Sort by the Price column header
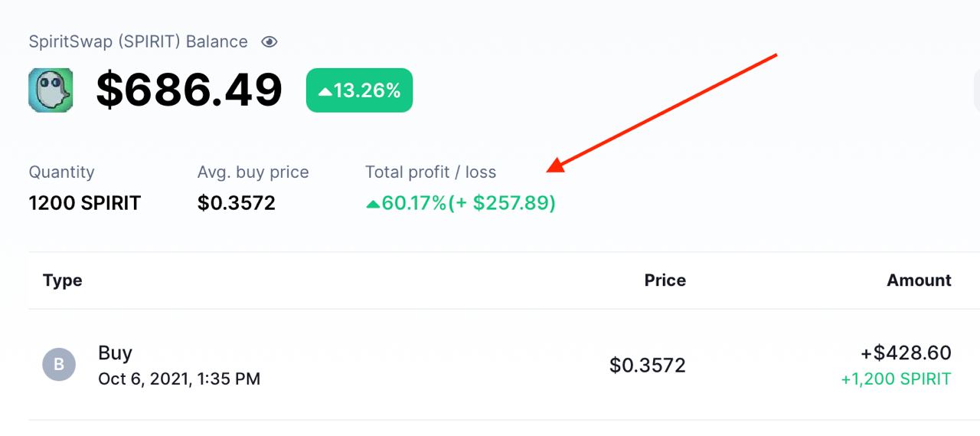 point(665,280)
